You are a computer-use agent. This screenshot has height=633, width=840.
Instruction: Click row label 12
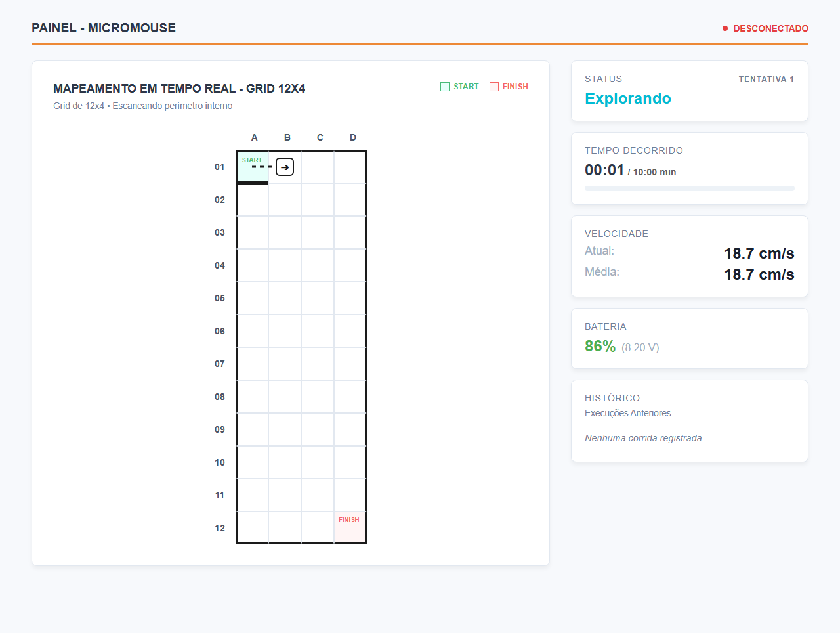(x=220, y=528)
